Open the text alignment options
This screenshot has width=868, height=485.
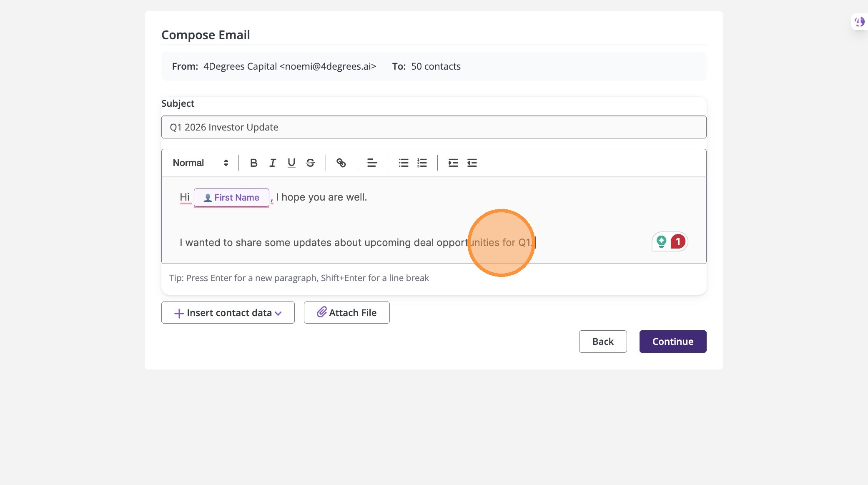(372, 163)
